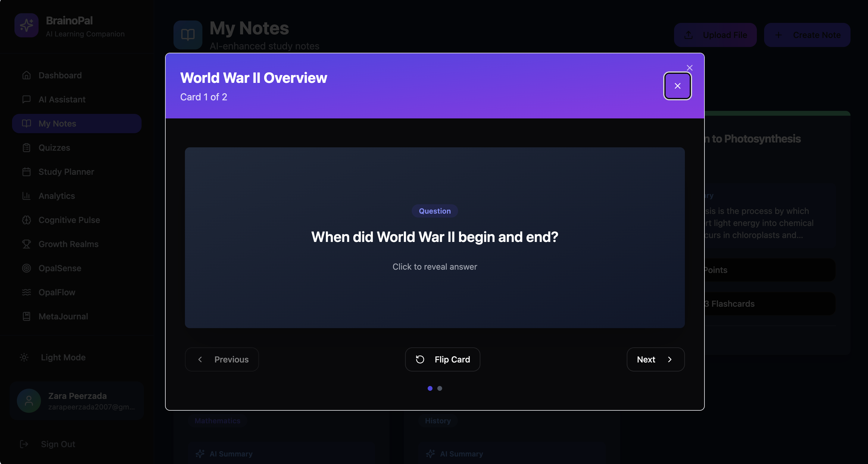Viewport: 868px width, 464px height.
Task: Click the BrainoPal sparkle logo icon
Action: pos(26,25)
